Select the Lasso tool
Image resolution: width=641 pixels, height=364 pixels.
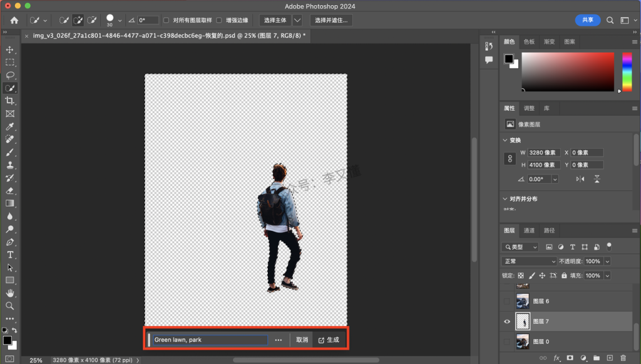pos(10,75)
